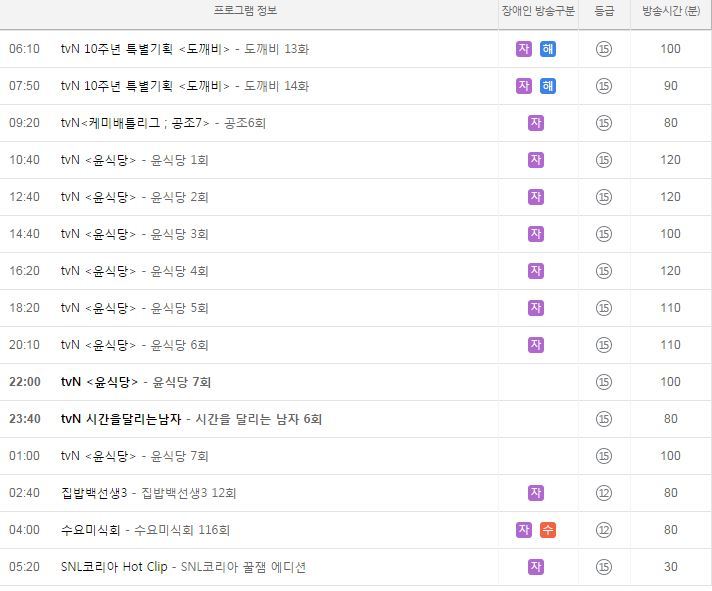Select the 수요미식회 116회 program title

[145, 530]
